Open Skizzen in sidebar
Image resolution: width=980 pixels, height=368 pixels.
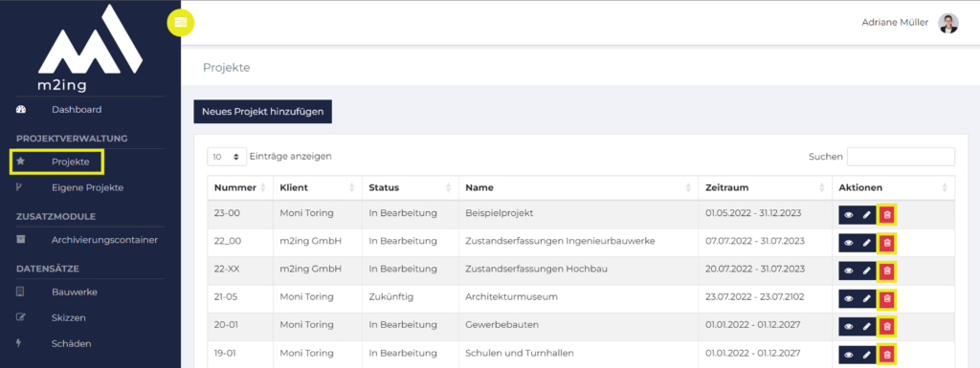[x=69, y=318]
